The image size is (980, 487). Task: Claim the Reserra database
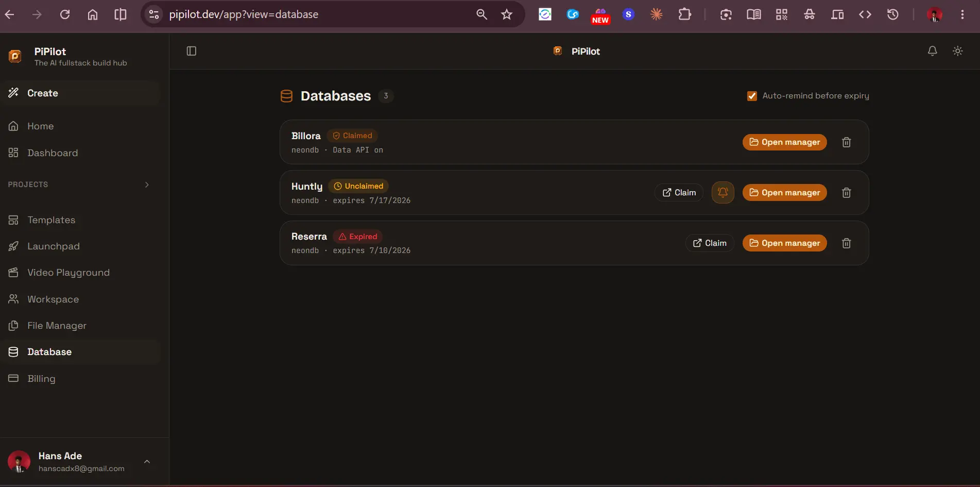pyautogui.click(x=710, y=243)
